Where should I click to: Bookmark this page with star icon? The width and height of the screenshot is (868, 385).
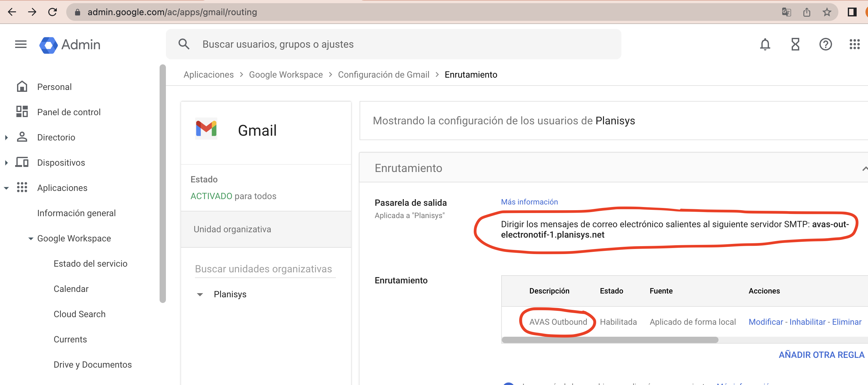pos(827,13)
